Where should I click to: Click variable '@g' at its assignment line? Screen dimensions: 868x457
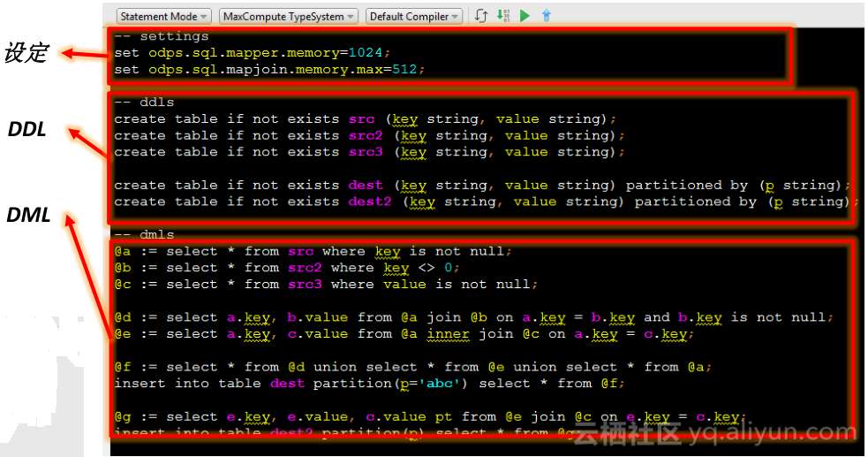123,417
